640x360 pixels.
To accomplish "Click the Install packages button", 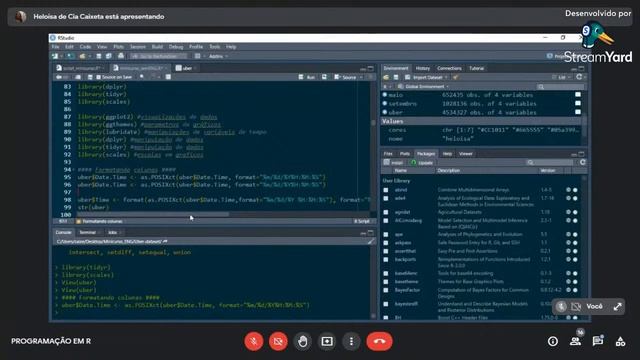I will tap(393, 162).
